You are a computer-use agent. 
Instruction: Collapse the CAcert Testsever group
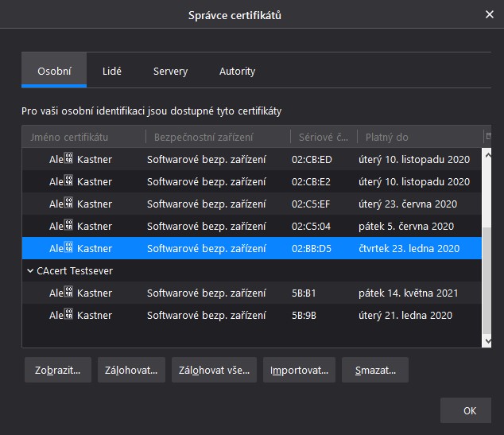point(29,270)
